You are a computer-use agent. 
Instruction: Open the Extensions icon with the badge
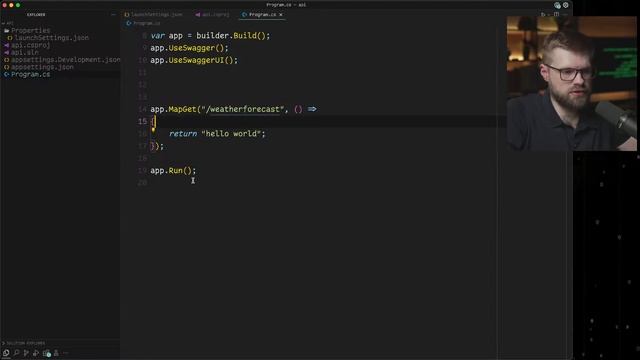(47, 353)
